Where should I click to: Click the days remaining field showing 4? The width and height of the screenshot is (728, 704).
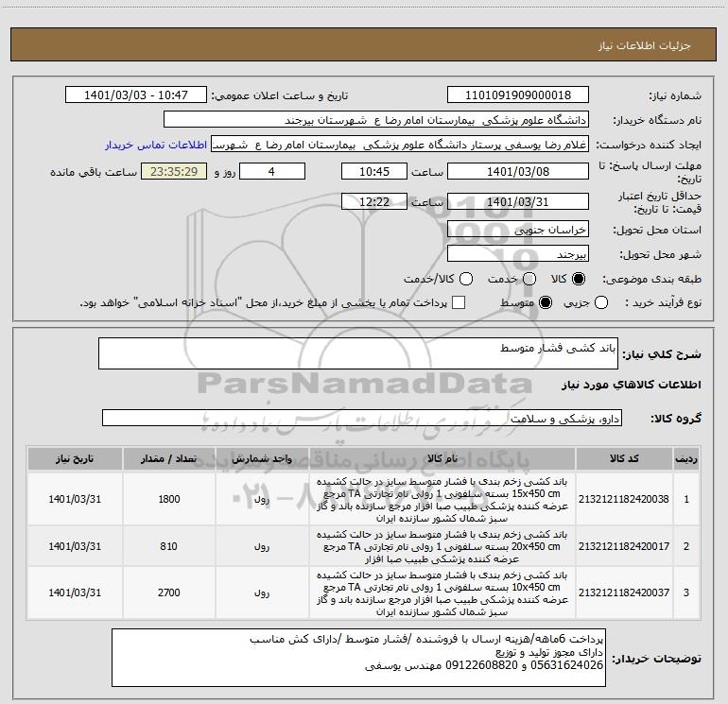272,171
